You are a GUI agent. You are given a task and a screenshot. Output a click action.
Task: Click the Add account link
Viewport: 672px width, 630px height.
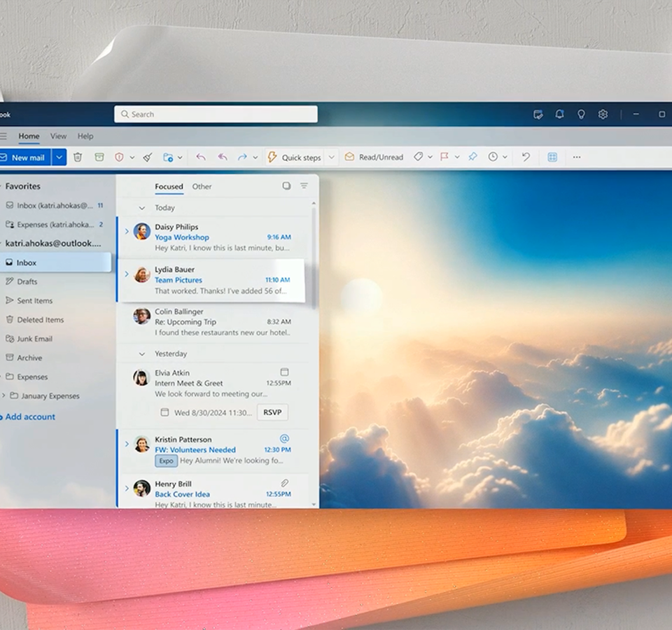click(30, 416)
